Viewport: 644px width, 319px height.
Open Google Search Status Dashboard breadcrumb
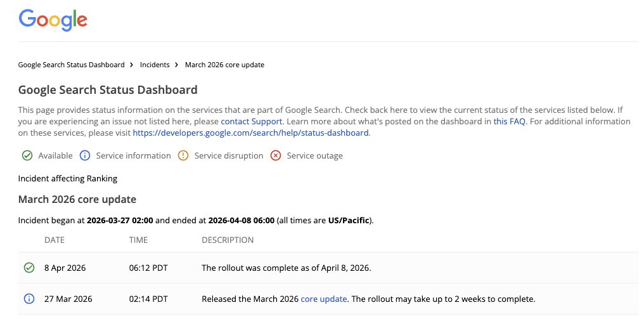tap(72, 65)
